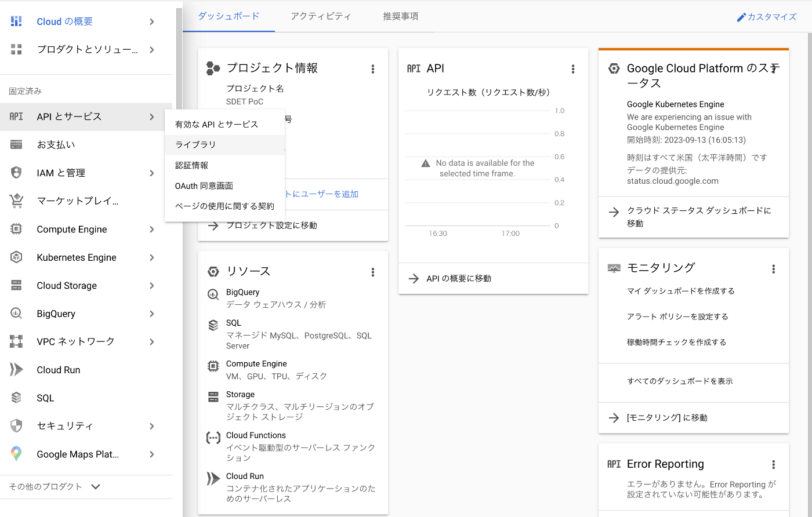
Task: Open the Error Reporting card three-dot menu
Action: [773, 465]
